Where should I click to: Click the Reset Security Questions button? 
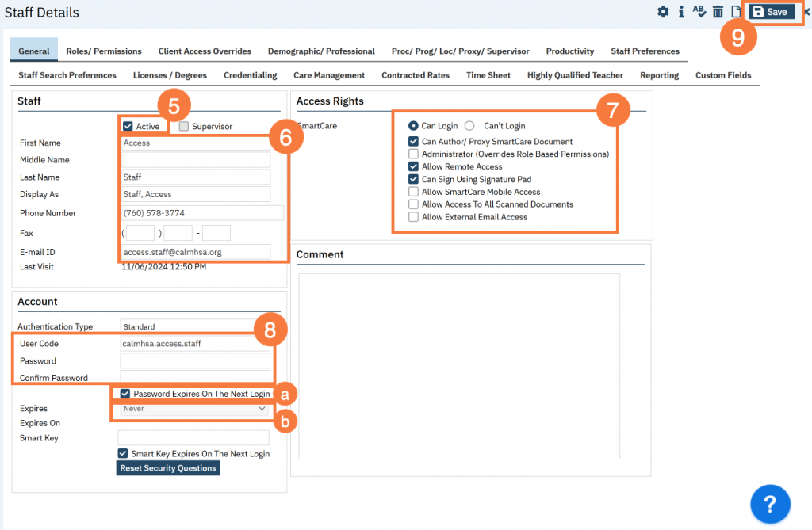(168, 468)
